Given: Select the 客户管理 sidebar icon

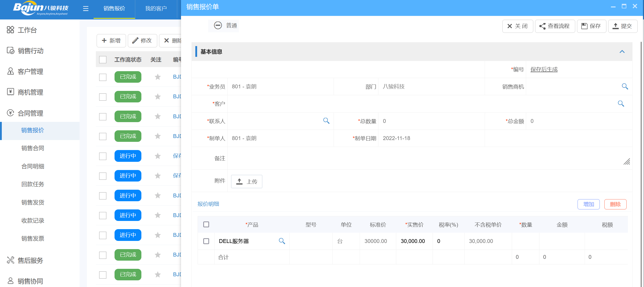Looking at the screenshot, I should (10, 71).
